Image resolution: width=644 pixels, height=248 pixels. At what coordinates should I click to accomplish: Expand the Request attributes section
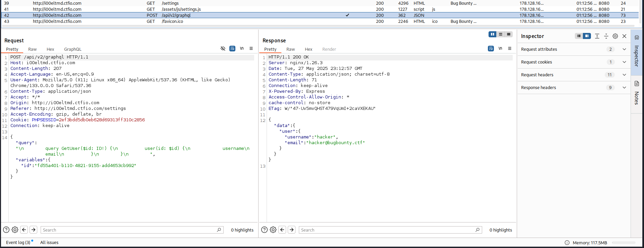point(624,49)
